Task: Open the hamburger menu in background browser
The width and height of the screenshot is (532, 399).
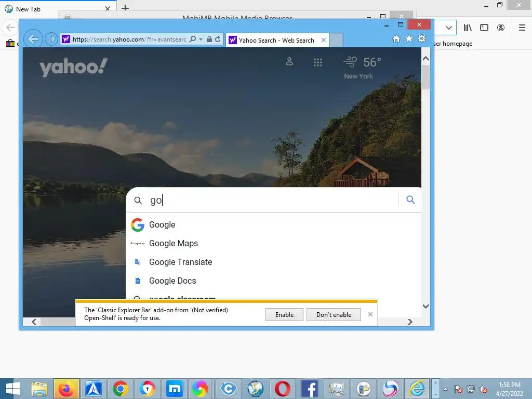Action: tap(522, 28)
